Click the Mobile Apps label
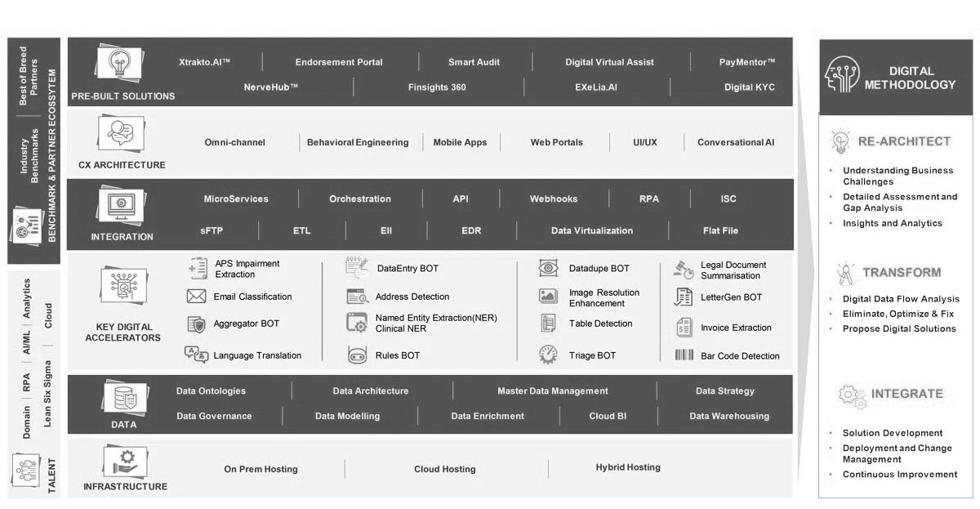980x509 pixels. tap(460, 142)
